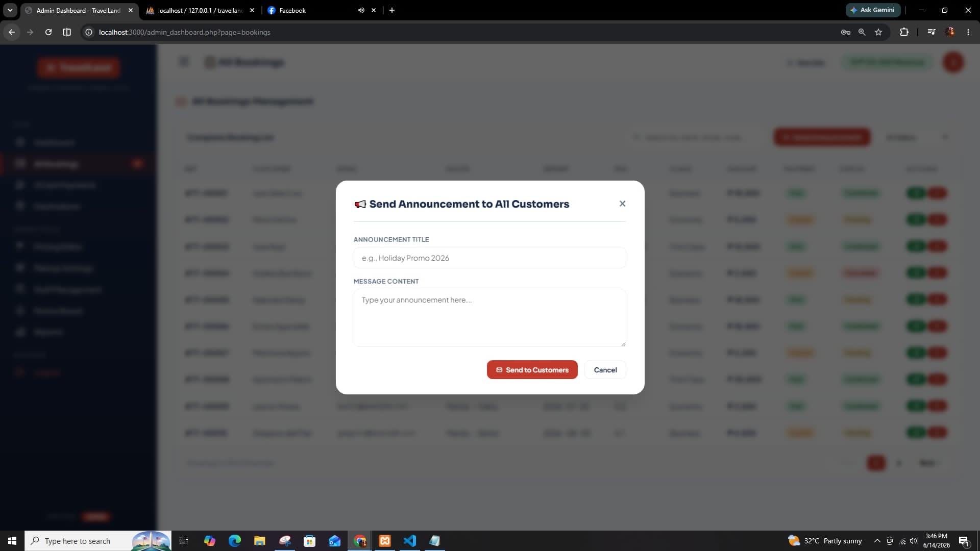Click the address bar URL

pos(185,32)
